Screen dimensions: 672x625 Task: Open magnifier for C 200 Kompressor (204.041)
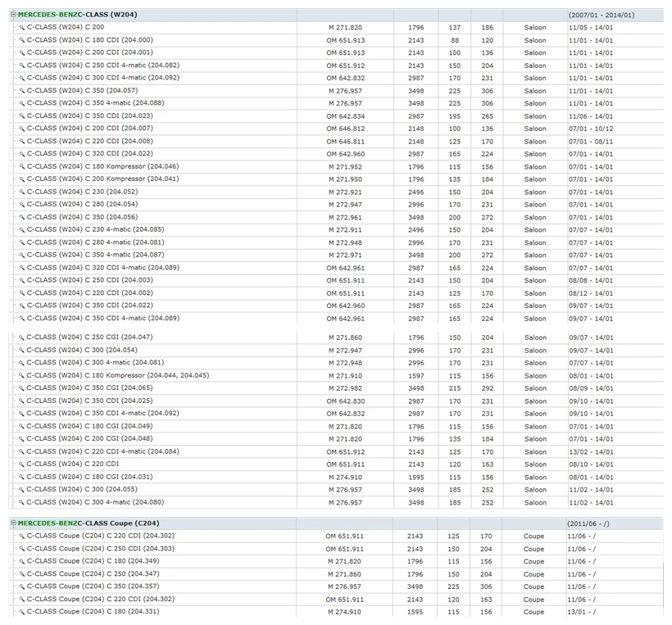click(x=22, y=179)
